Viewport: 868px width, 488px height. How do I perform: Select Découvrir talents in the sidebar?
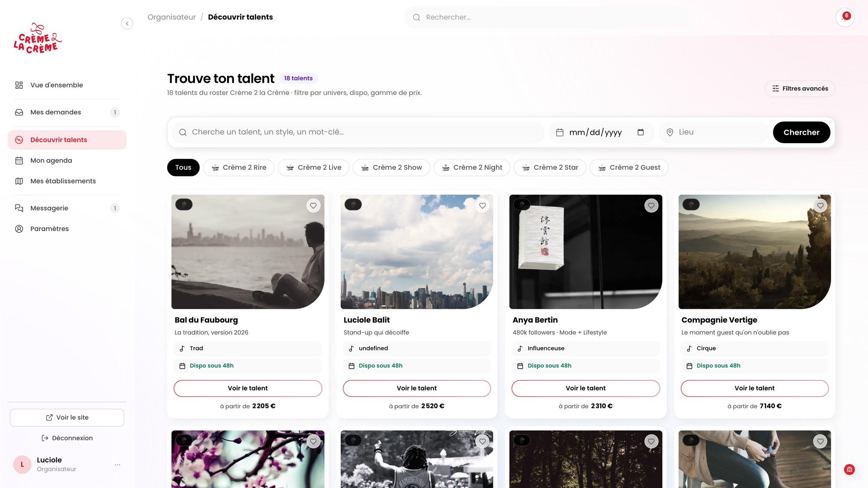(x=67, y=140)
